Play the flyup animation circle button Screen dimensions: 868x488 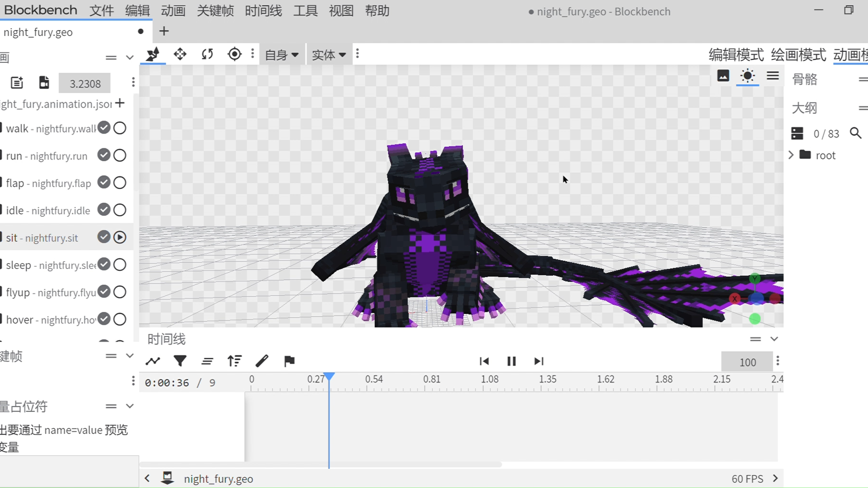[x=120, y=291]
